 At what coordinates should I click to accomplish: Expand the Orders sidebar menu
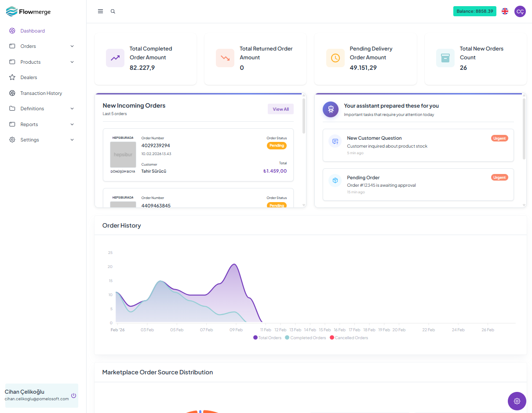pos(42,46)
